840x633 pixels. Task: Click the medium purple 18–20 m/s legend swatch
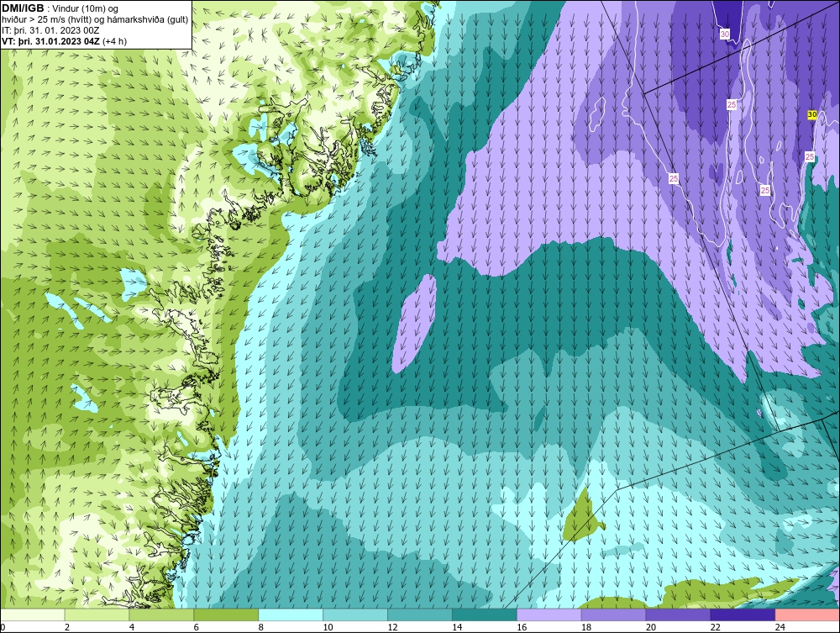[613, 615]
